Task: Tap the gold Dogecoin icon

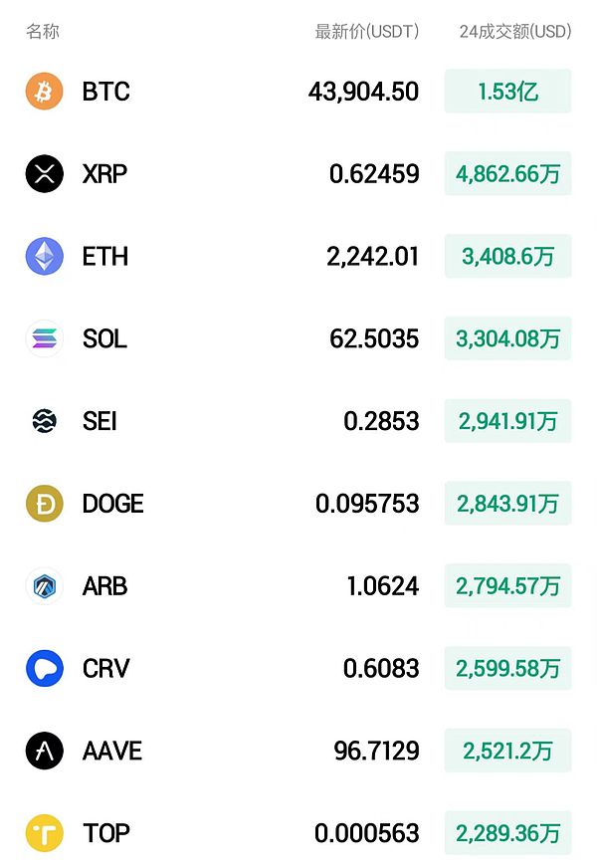Action: click(x=44, y=504)
